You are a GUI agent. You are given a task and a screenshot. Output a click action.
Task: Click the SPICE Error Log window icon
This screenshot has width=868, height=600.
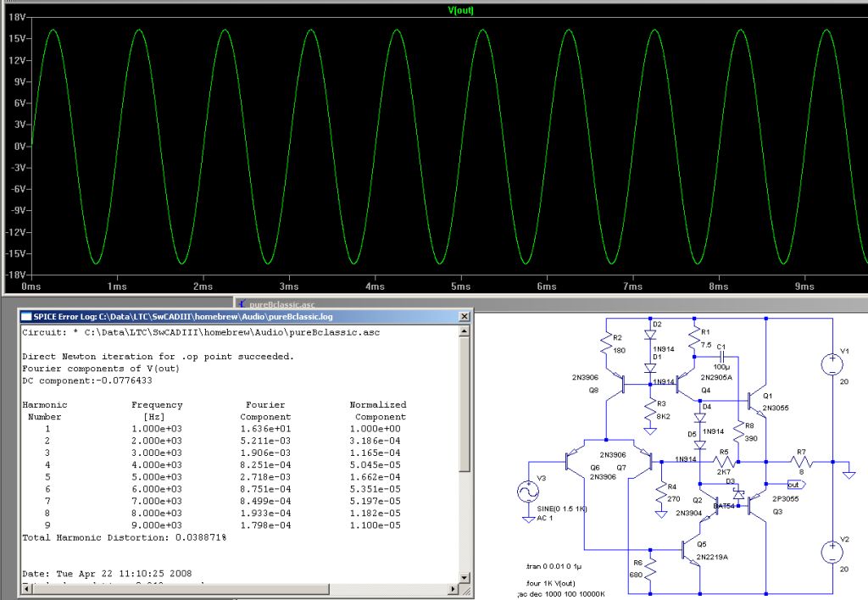[25, 316]
